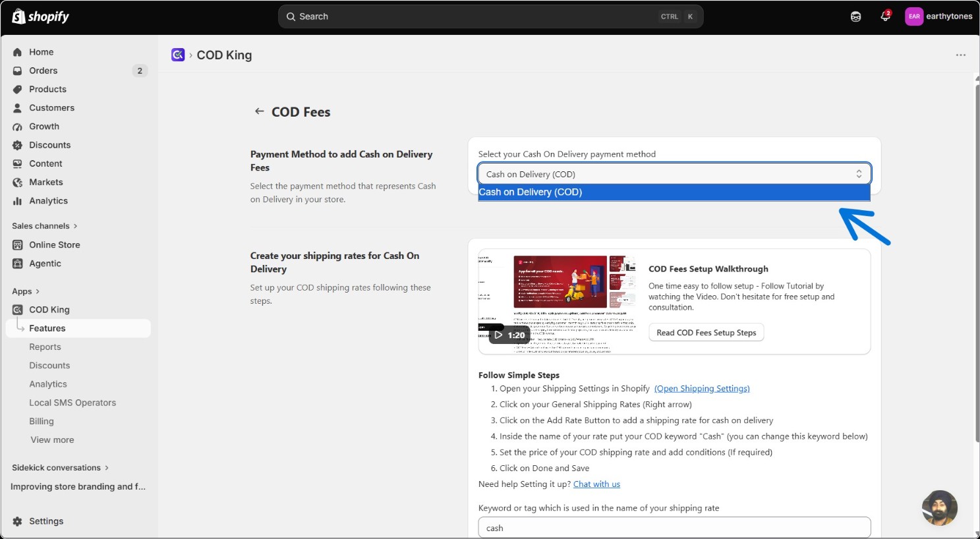Click the Shopify logo

tap(40, 16)
